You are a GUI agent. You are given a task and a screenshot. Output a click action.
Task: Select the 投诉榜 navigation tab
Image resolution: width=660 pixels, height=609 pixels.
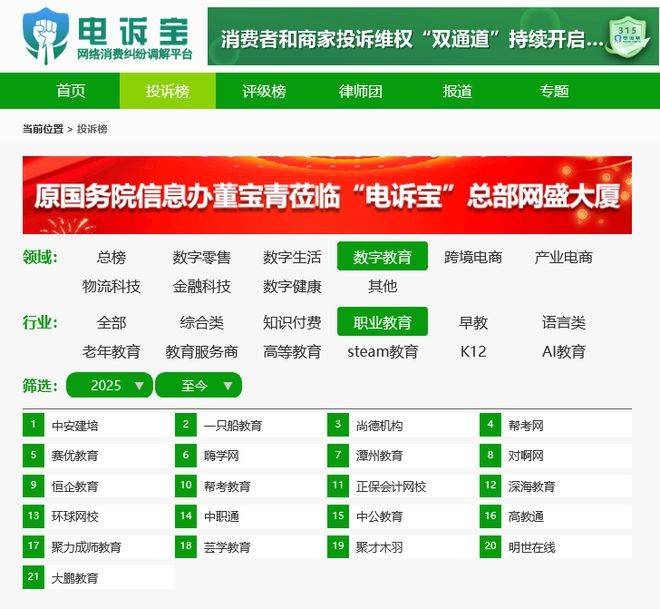tap(168, 91)
